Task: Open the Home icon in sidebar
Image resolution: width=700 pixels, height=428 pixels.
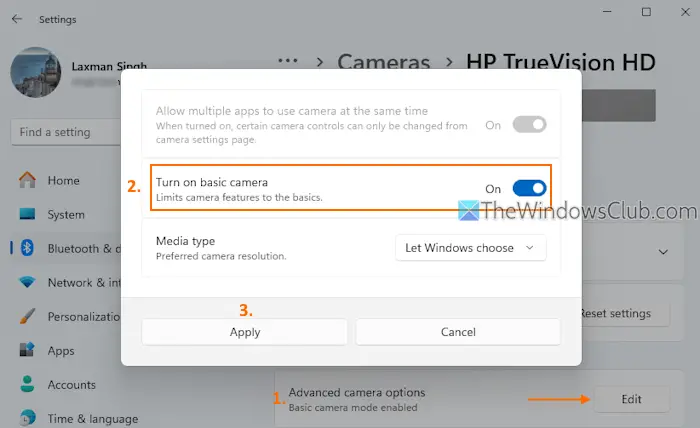Action: pyautogui.click(x=27, y=180)
